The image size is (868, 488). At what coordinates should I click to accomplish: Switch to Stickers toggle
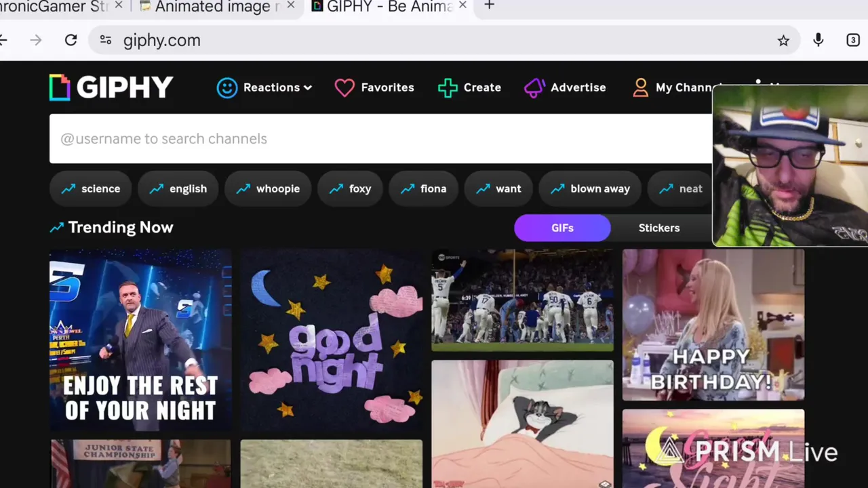(x=658, y=228)
